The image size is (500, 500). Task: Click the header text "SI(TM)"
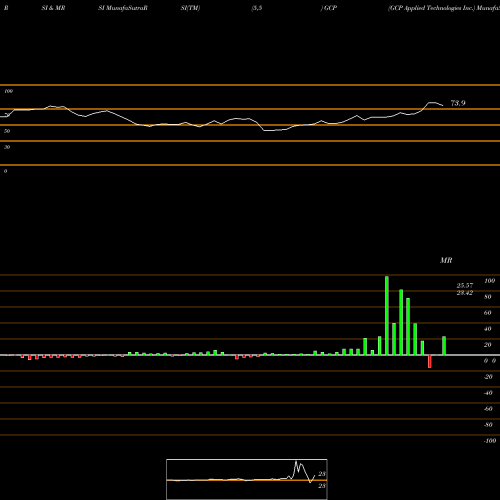[x=190, y=8]
